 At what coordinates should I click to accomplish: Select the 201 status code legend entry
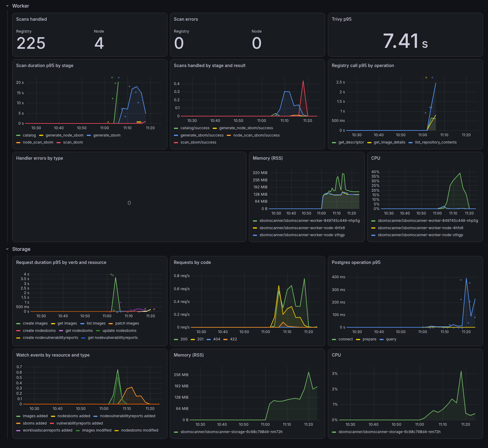point(200,339)
